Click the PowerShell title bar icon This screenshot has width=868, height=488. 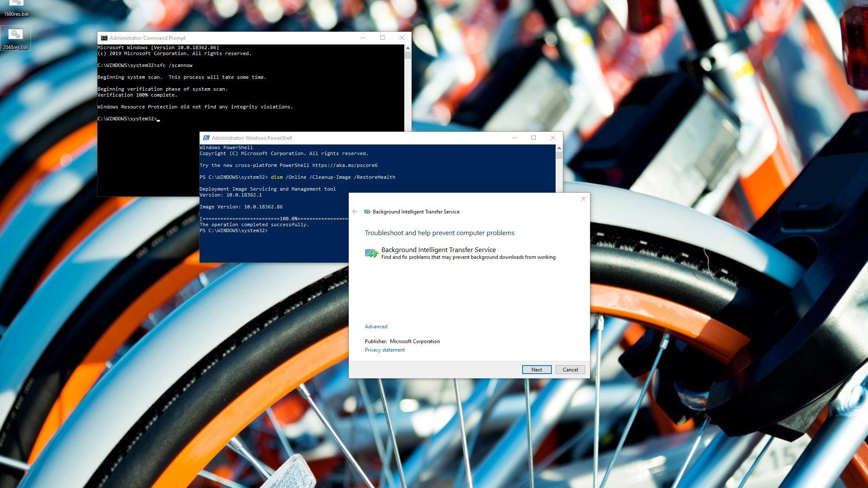(x=206, y=138)
